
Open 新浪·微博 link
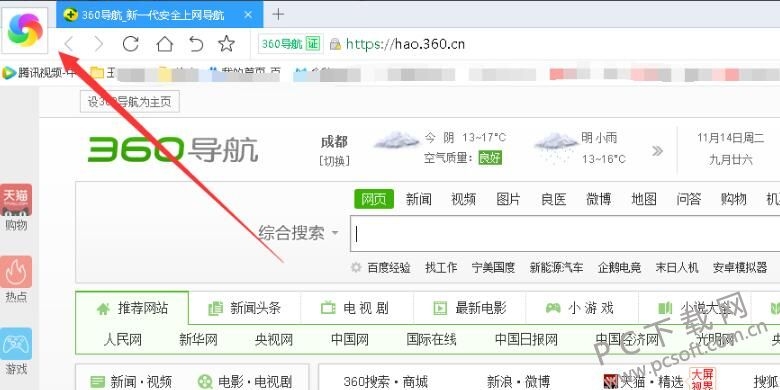point(518,382)
